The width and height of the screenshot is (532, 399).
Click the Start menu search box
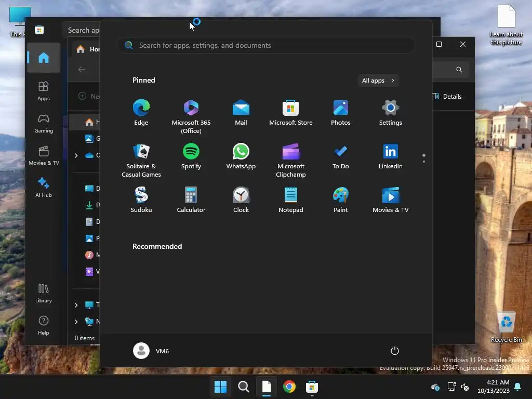point(266,45)
